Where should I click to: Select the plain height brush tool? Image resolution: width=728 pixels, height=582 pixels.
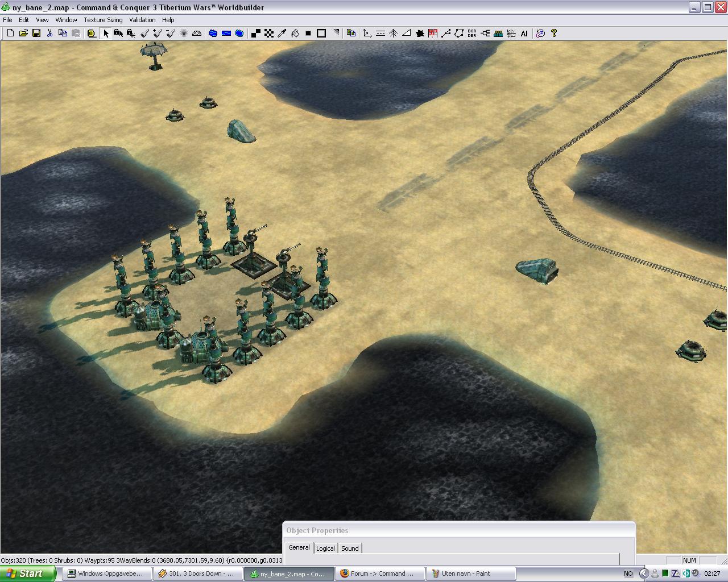(x=144, y=34)
